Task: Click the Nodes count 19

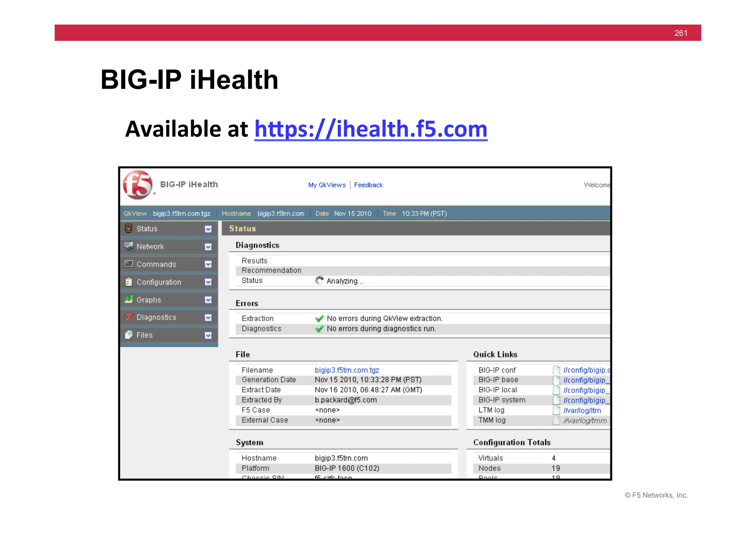Action: [556, 468]
